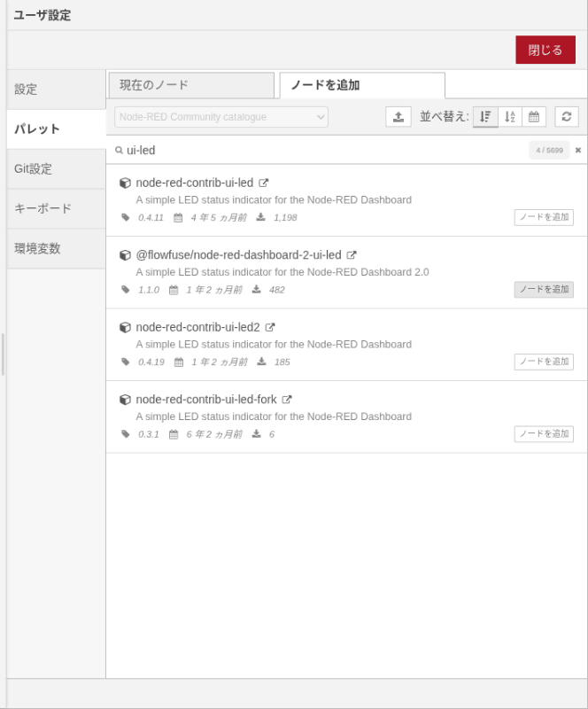Screen dimensions: 588x709
Task: Click calendar icon in the ui-led-fork row
Action: tap(174, 434)
